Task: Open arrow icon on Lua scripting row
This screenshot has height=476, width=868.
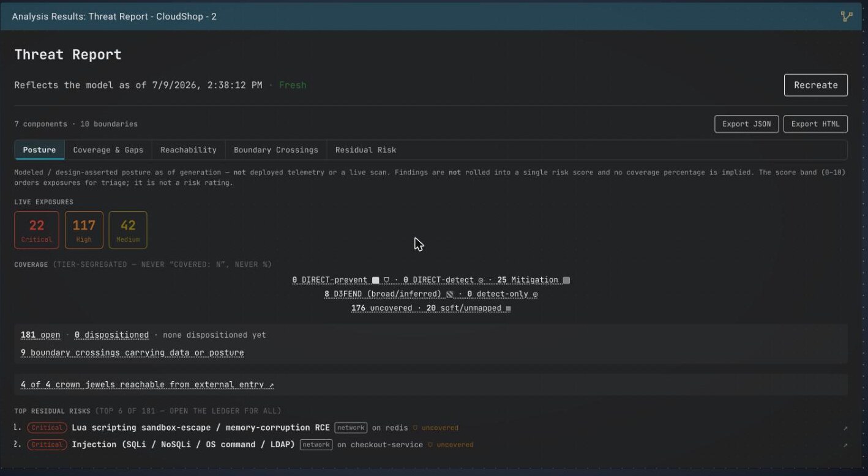Action: (x=845, y=428)
